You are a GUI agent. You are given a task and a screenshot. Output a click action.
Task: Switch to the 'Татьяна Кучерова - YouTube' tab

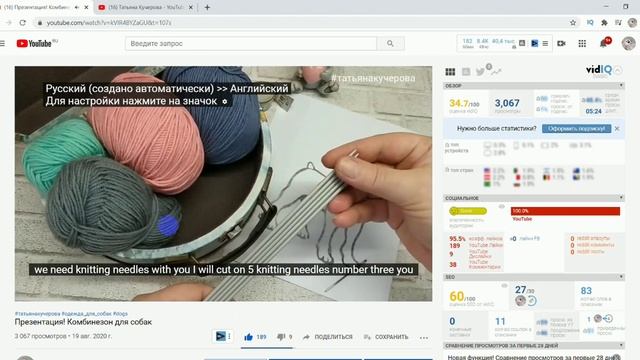(145, 7)
